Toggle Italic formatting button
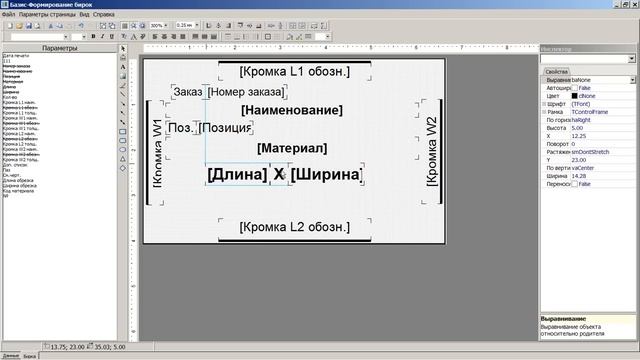This screenshot has width=640, height=360. click(x=102, y=37)
